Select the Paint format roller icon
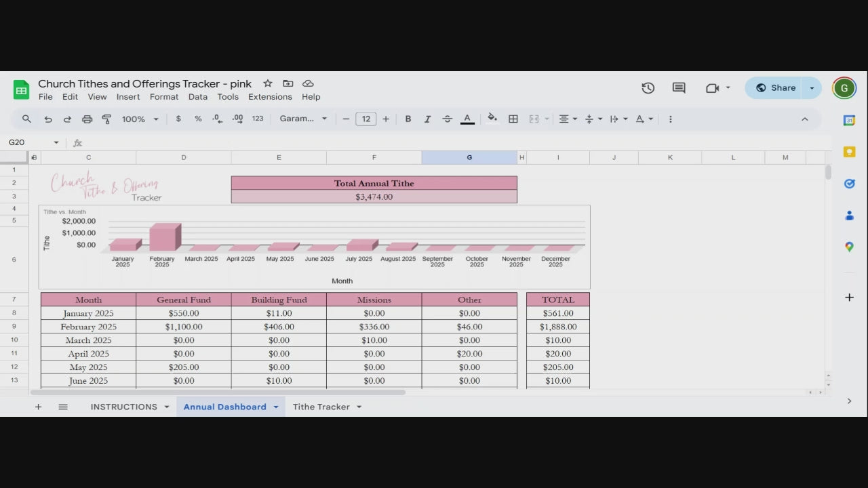Image resolution: width=868 pixels, height=488 pixels. [x=106, y=119]
